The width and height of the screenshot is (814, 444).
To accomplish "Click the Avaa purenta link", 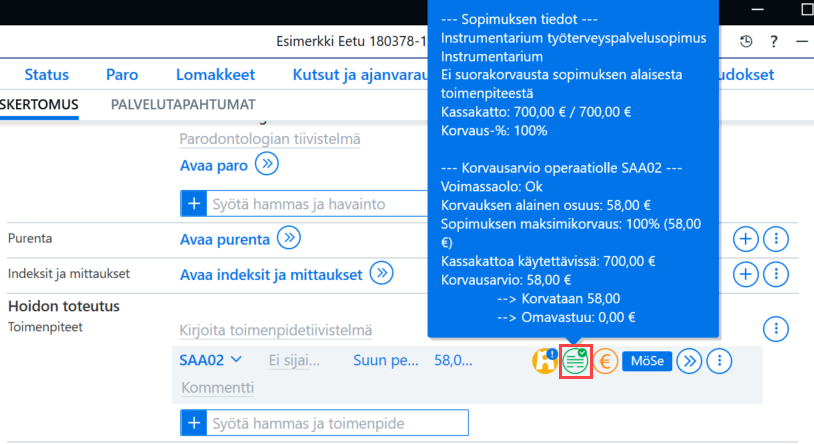I will click(x=225, y=239).
